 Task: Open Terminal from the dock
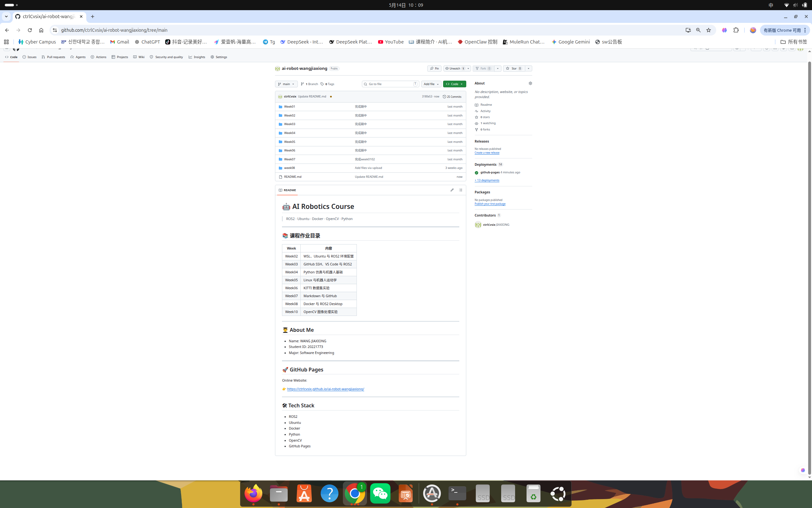[x=457, y=493]
